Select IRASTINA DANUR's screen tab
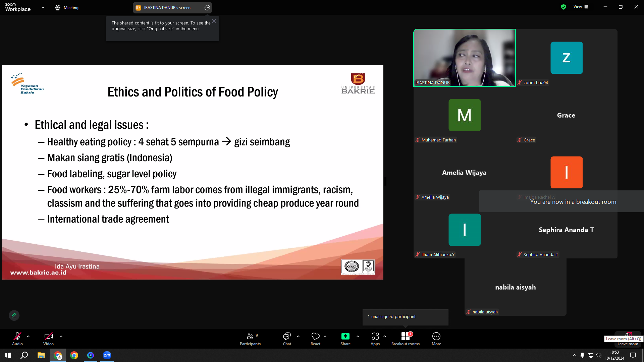The image size is (644, 362). [167, 8]
